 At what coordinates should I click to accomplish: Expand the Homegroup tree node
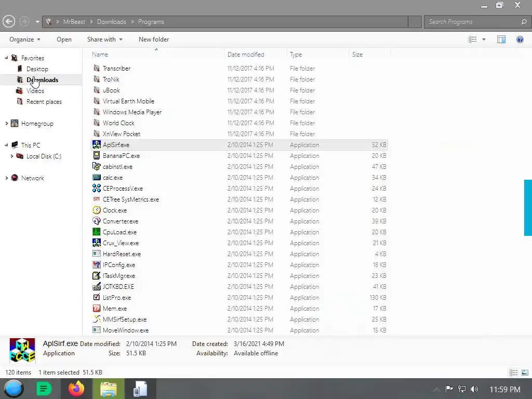pyautogui.click(x=6, y=124)
